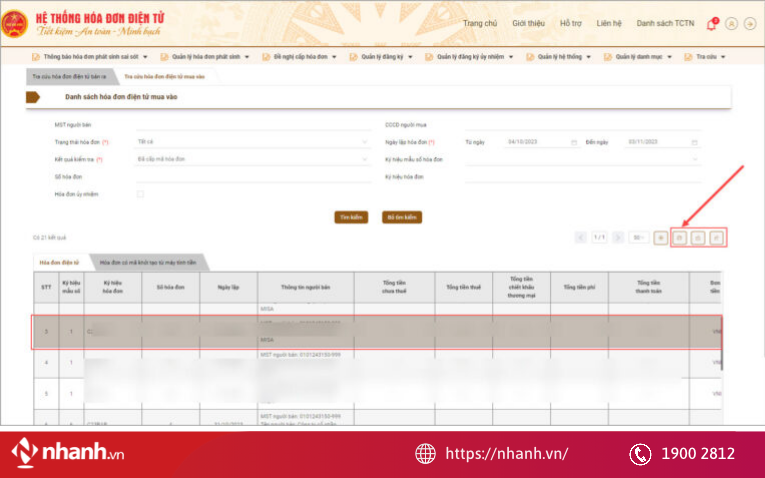Open calendar icon for Đến ngày
The width and height of the screenshot is (765, 478).
coord(694,142)
